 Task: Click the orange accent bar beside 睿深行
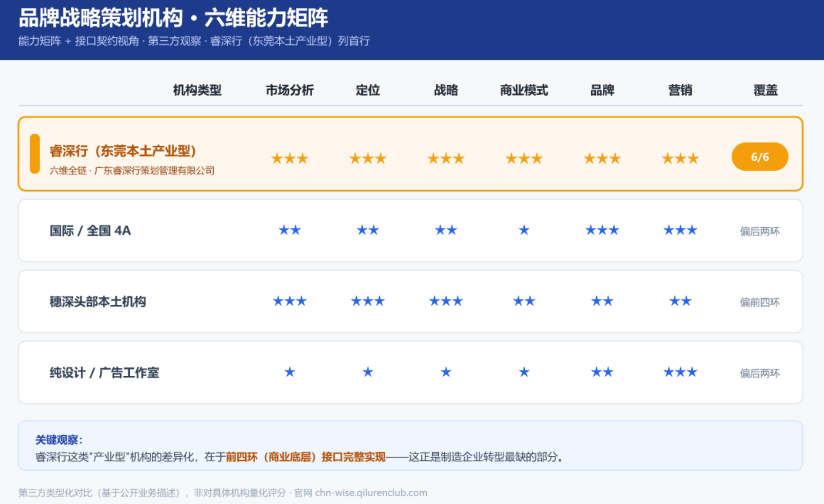[35, 154]
